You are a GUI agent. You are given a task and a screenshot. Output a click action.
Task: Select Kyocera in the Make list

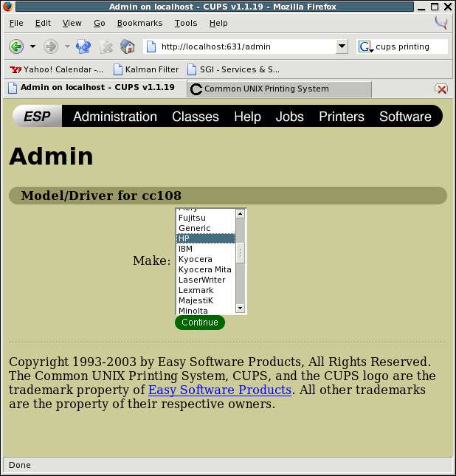[206, 259]
